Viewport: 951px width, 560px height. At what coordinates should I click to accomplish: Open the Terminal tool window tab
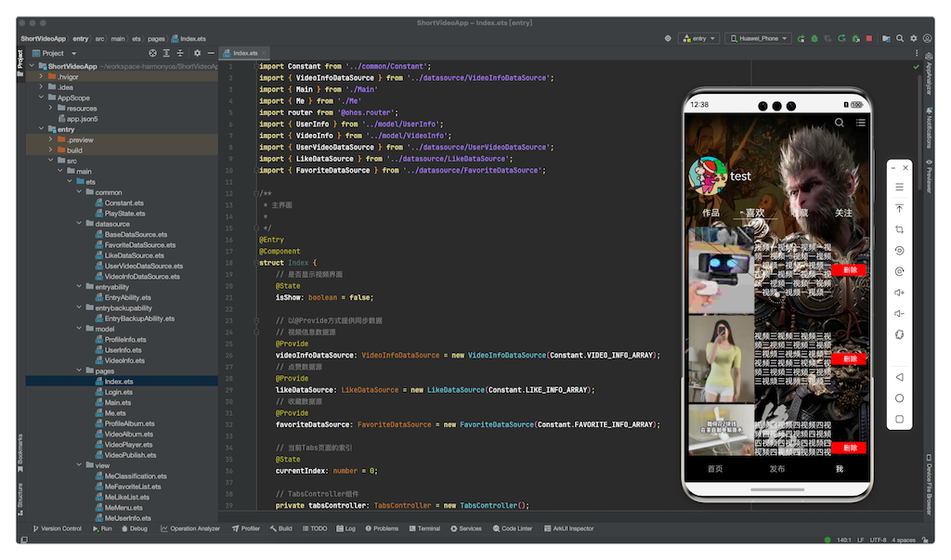tap(424, 528)
